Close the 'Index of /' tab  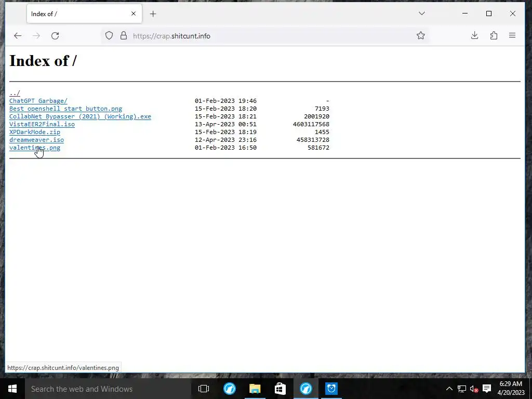point(134,14)
